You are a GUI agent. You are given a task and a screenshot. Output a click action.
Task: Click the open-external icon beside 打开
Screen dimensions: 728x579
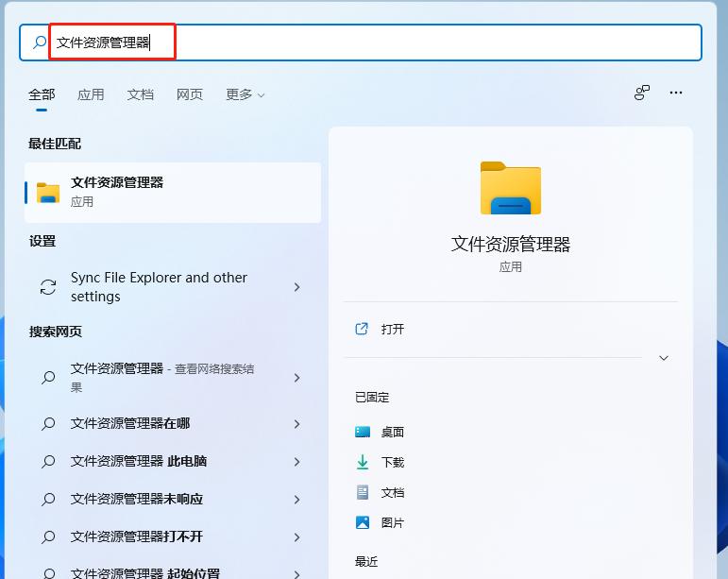tap(362, 330)
